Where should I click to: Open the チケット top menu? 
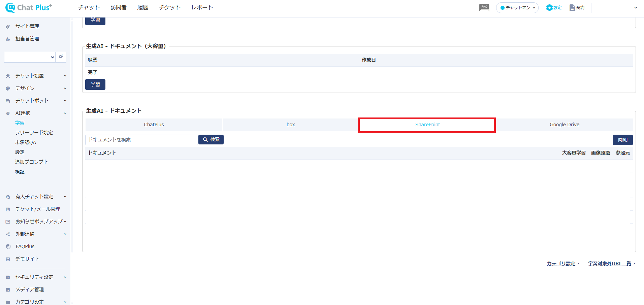tap(170, 7)
